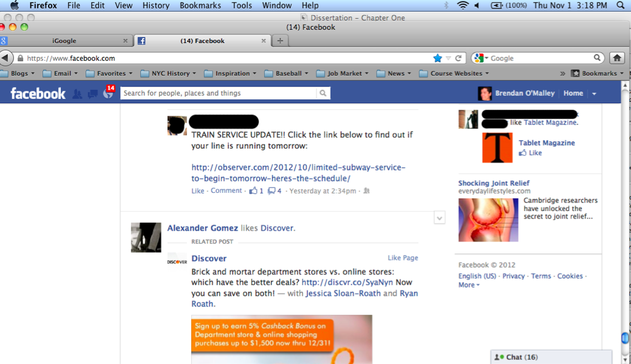Expand the Job Market bookmarks folder
The height and width of the screenshot is (364, 631).
click(343, 73)
